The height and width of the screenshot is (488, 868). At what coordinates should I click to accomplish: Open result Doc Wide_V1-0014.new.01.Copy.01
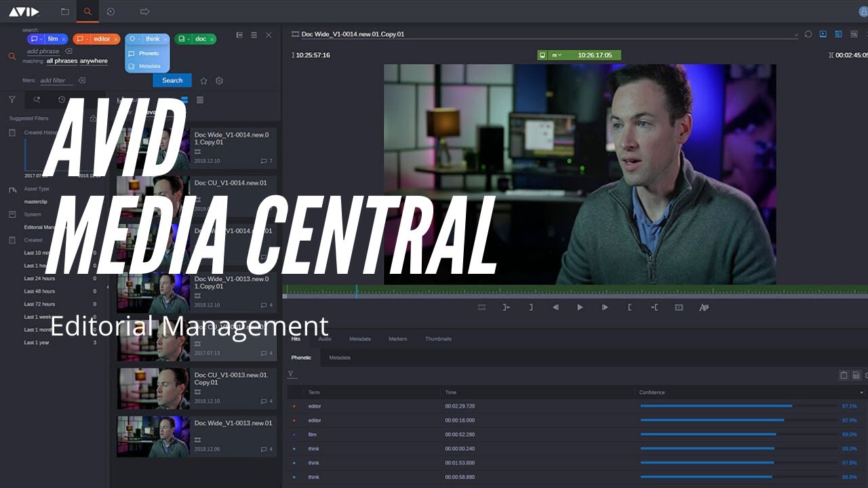(x=197, y=148)
